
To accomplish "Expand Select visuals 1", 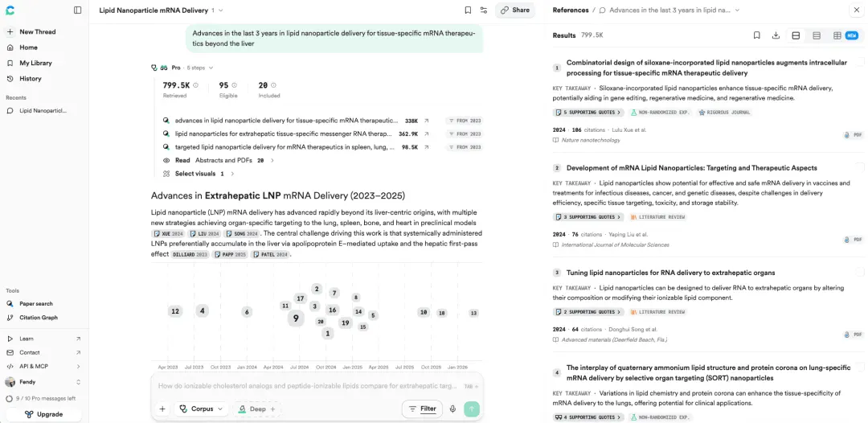I will pos(199,173).
